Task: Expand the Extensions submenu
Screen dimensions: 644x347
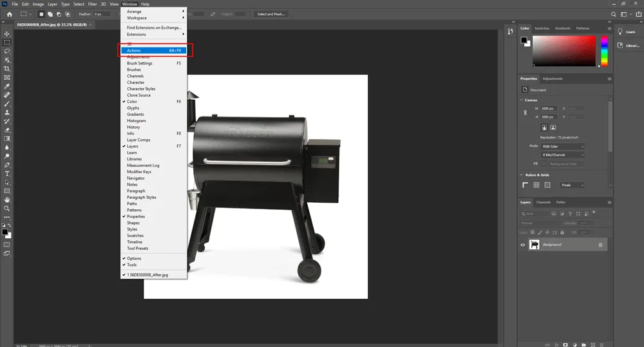Action: (154, 35)
